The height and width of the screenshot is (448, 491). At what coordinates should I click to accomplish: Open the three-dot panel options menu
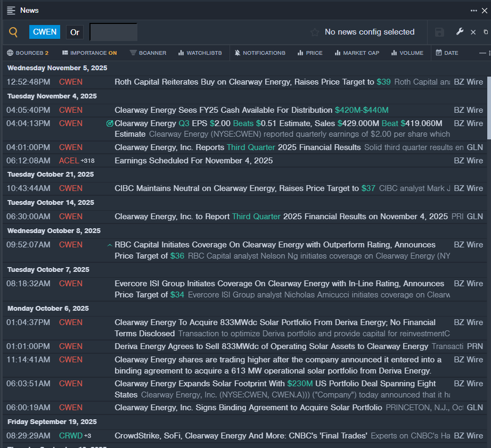[473, 10]
